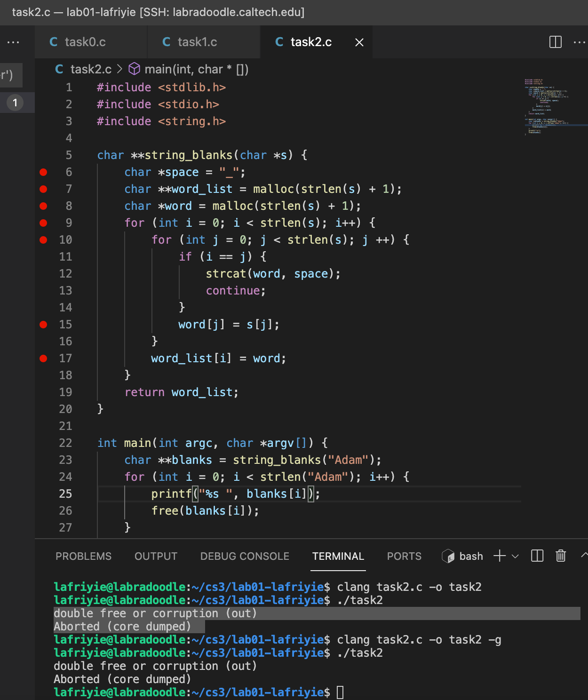588x700 pixels.
Task: Maximize panel size with the chevron
Action: [584, 555]
